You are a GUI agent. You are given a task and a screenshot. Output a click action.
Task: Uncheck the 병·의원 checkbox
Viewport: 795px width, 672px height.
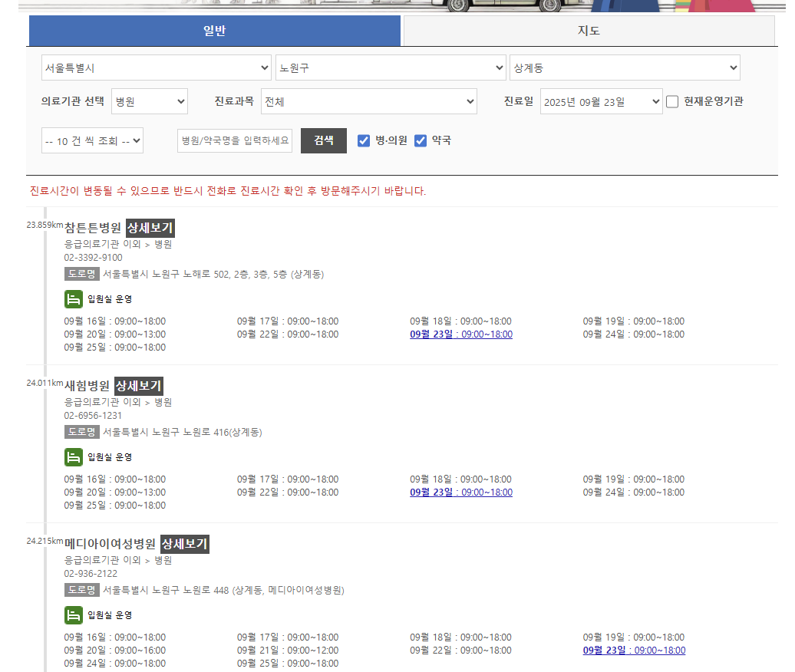click(364, 140)
